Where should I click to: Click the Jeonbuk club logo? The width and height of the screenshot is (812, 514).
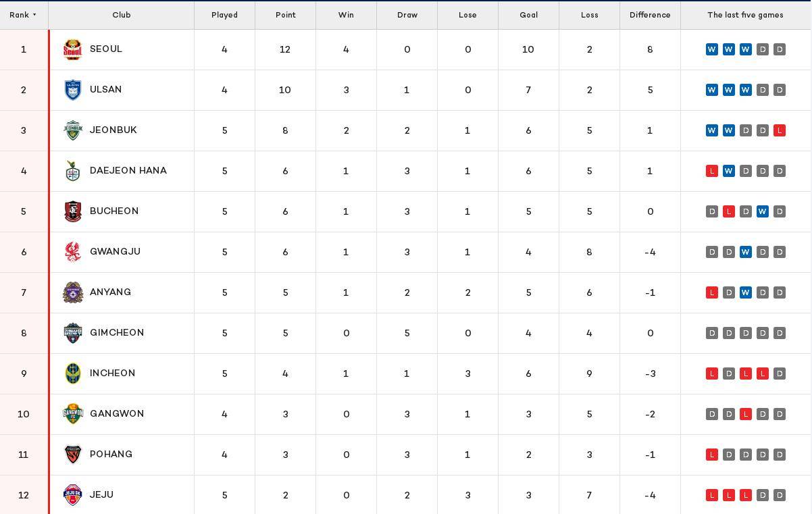coord(72,130)
